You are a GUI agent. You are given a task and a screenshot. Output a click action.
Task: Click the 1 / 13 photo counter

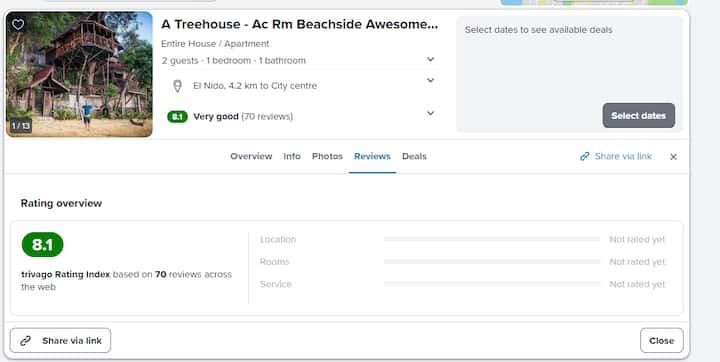pos(21,125)
